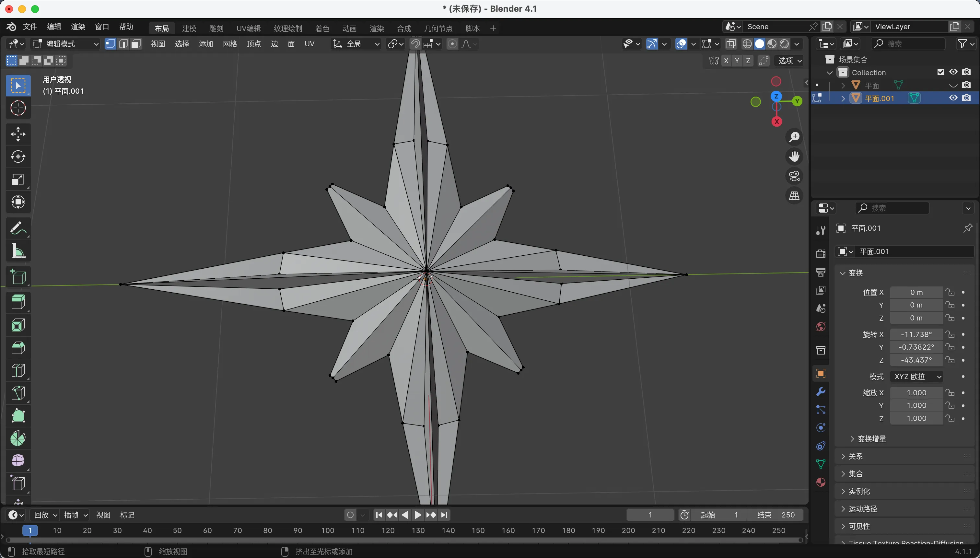Choose the Loop Cut tool

click(x=18, y=371)
